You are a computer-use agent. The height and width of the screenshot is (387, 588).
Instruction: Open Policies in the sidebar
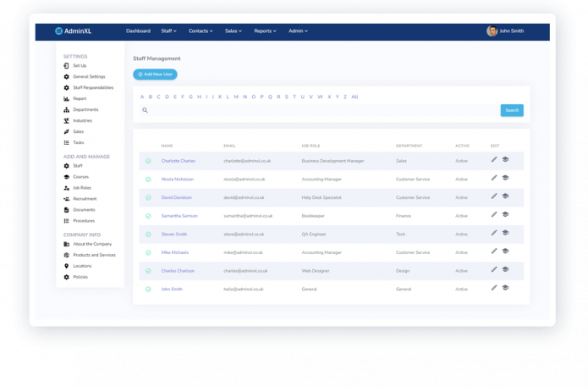pyautogui.click(x=80, y=277)
